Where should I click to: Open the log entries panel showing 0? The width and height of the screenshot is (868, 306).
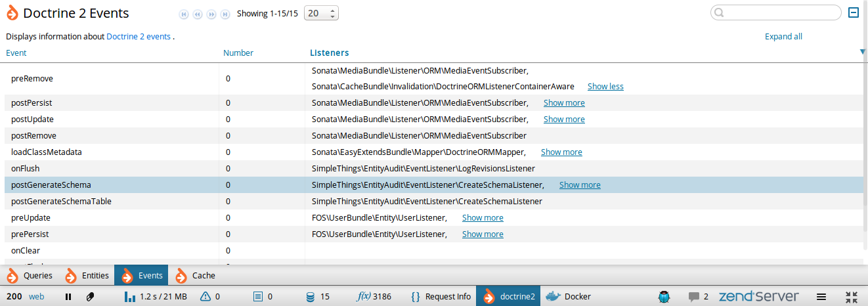click(x=263, y=296)
